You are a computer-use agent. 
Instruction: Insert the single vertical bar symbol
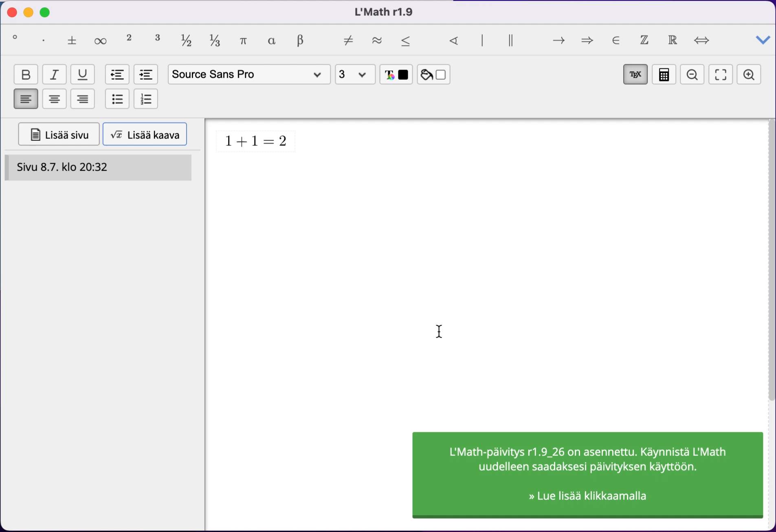click(483, 40)
